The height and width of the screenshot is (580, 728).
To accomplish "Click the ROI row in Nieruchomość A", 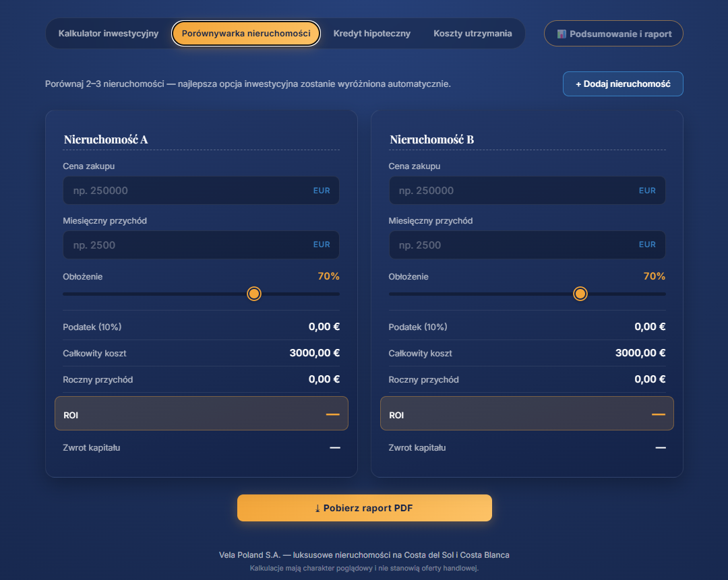I will pyautogui.click(x=202, y=414).
